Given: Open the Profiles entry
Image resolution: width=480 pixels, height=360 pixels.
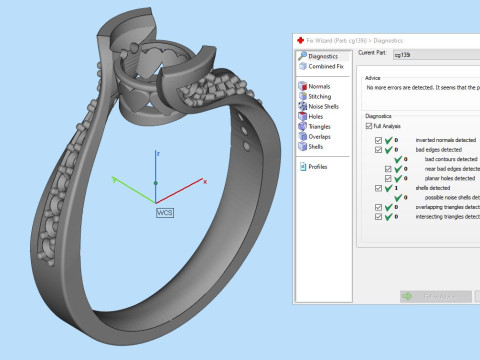Looking at the screenshot, I should pos(318,167).
